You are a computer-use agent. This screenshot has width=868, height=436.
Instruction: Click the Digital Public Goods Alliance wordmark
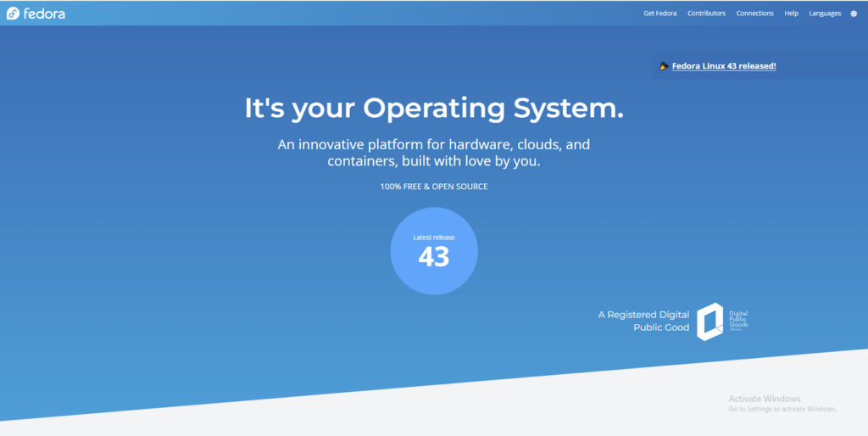click(x=738, y=319)
